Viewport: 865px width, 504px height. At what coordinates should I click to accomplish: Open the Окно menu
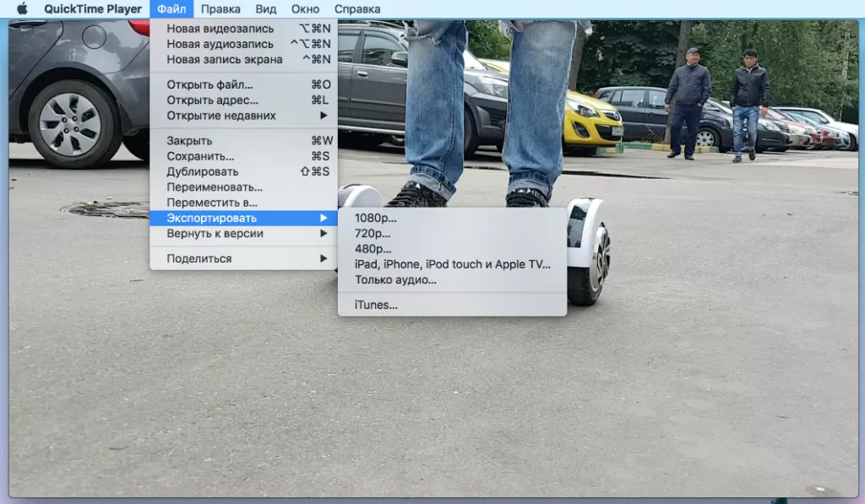point(305,9)
